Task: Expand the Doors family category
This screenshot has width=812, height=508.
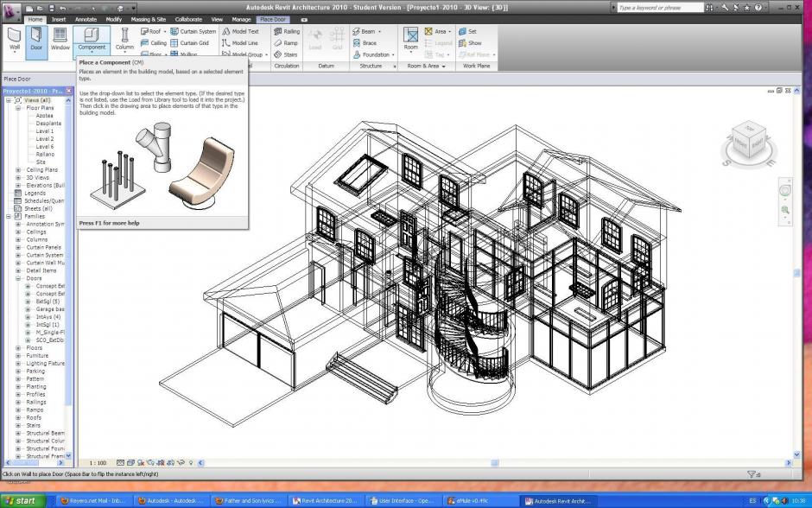Action: click(17, 278)
